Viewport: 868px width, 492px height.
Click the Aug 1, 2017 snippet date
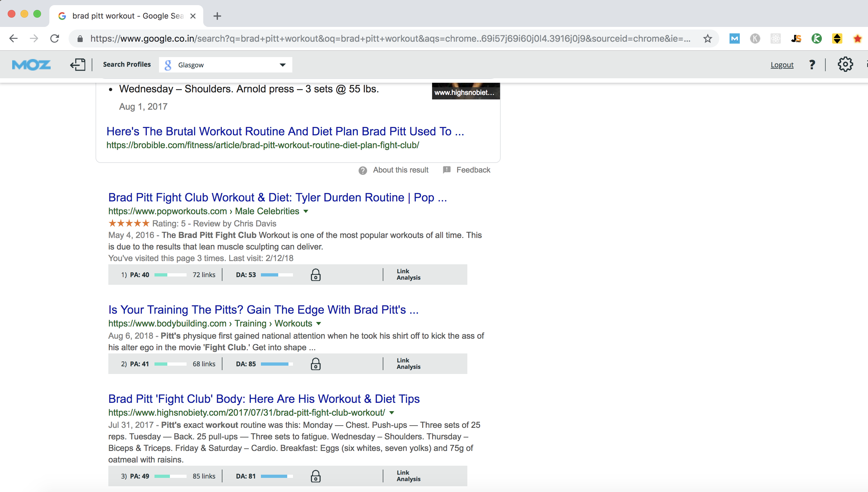coord(143,107)
